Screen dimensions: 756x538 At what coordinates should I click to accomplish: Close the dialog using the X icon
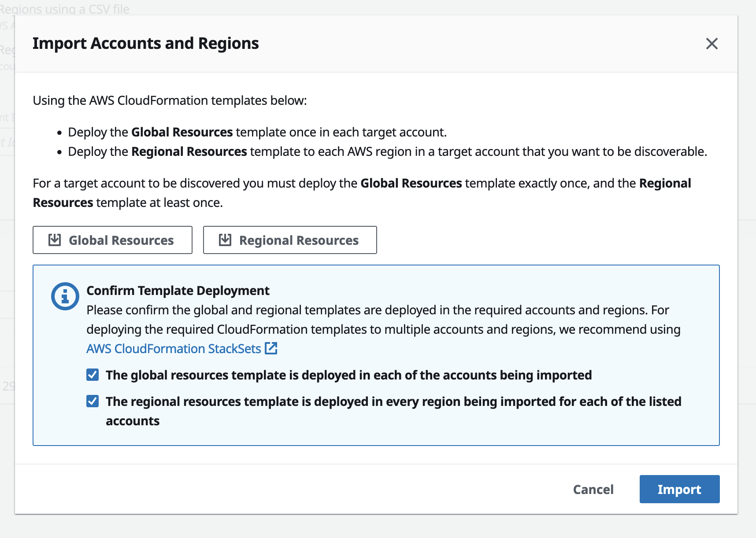(712, 44)
